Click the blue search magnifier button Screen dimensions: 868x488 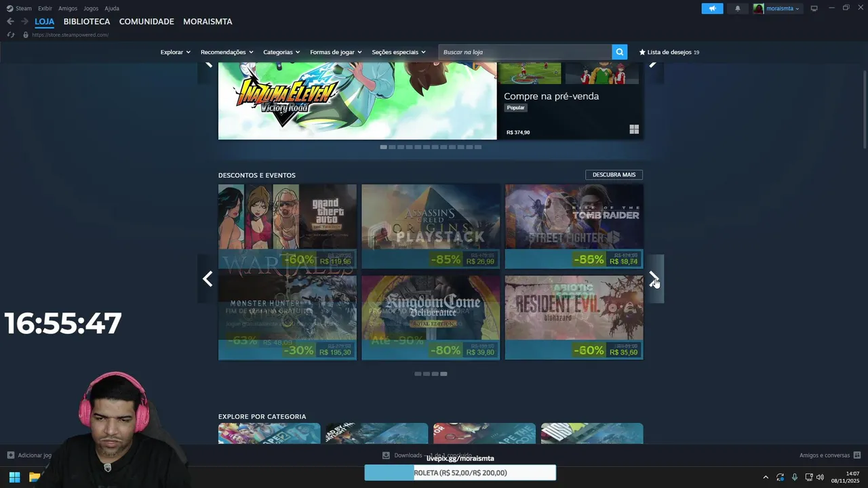[619, 52]
